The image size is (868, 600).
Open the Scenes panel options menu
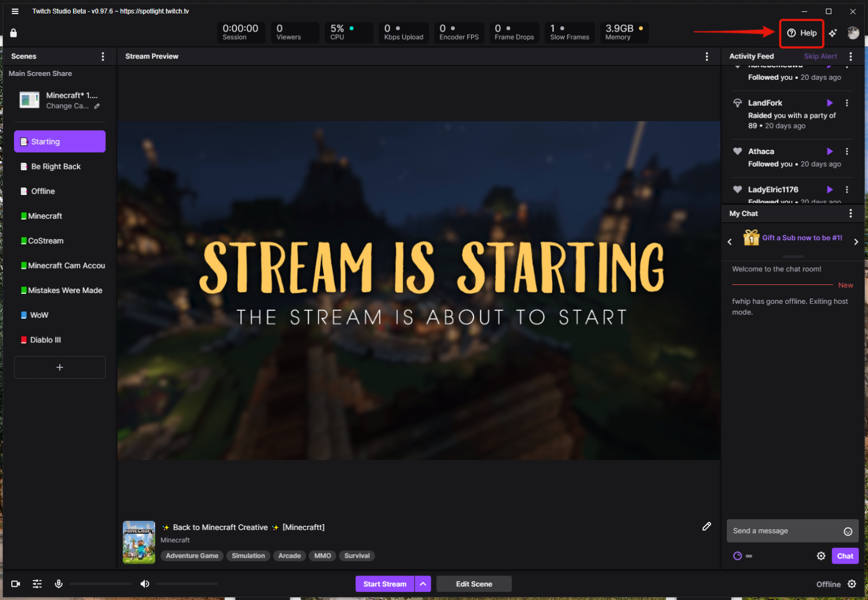point(103,56)
